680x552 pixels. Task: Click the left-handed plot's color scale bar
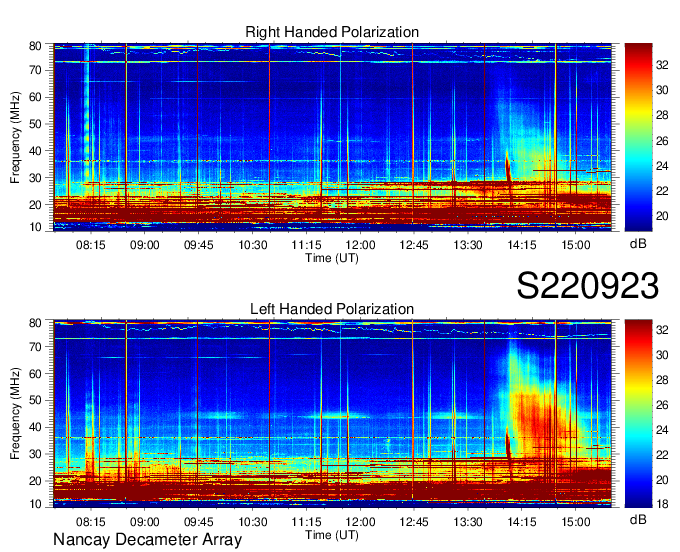pos(638,413)
